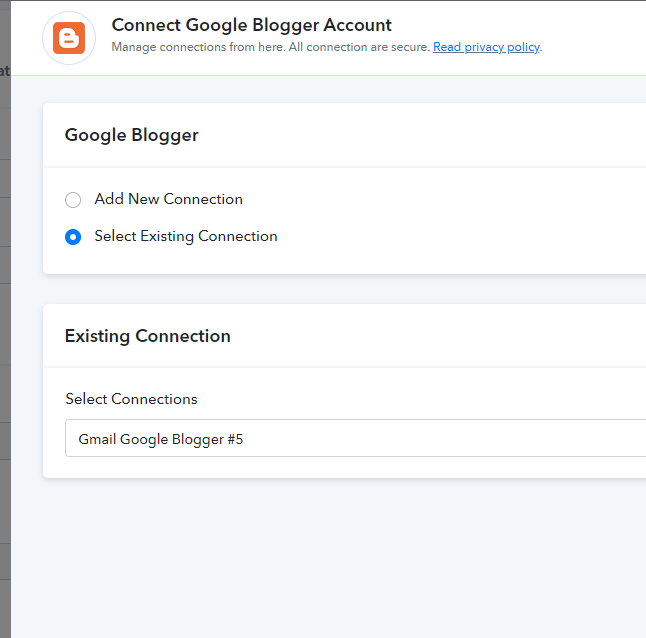
Task: Click the Manage connections from here description text
Action: [271, 47]
